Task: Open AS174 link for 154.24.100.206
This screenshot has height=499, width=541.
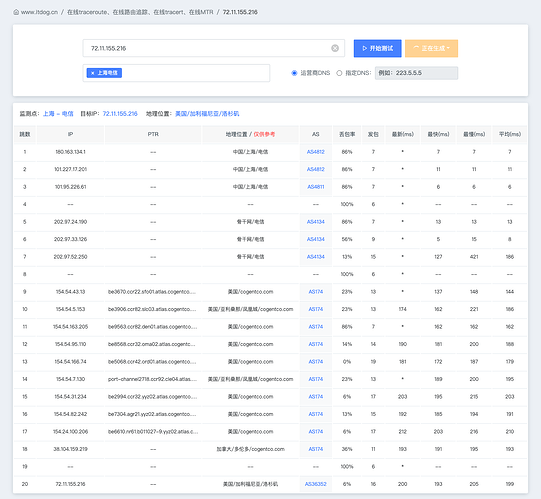Action: (316, 432)
